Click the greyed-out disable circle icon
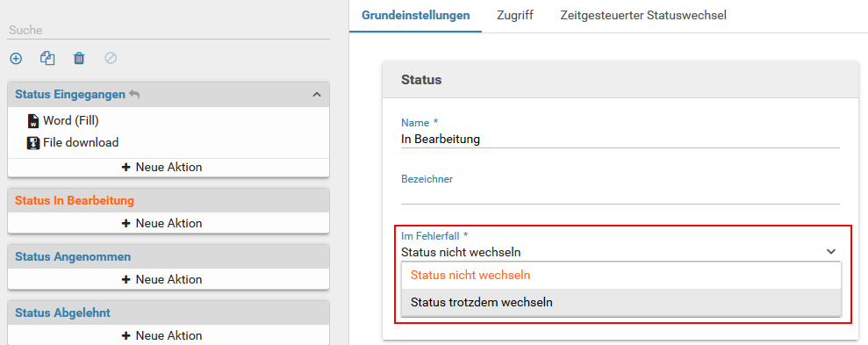This screenshot has height=345, width=868. point(111,58)
